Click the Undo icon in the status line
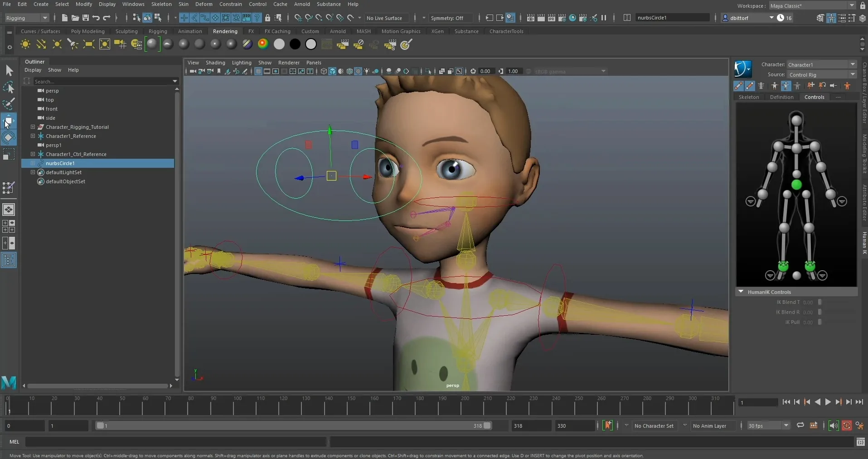The width and height of the screenshot is (868, 459). pyautogui.click(x=96, y=18)
